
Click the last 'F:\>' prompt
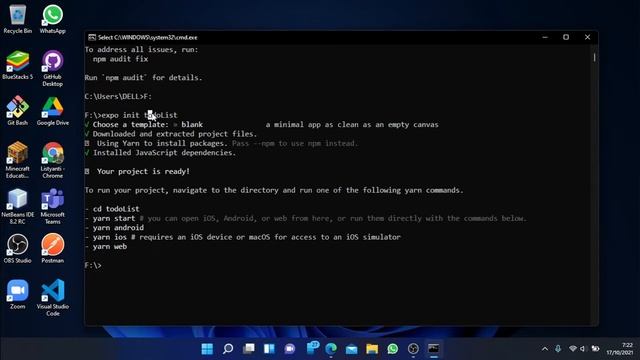pyautogui.click(x=93, y=265)
